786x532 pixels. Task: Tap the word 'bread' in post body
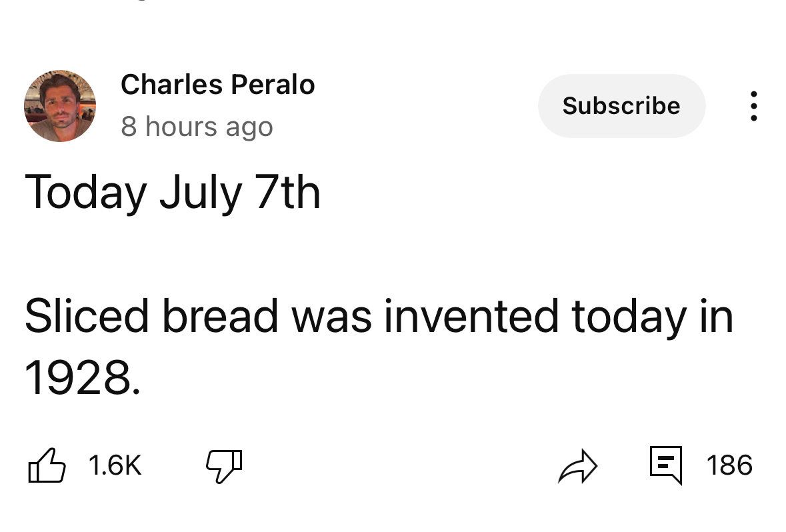point(221,317)
